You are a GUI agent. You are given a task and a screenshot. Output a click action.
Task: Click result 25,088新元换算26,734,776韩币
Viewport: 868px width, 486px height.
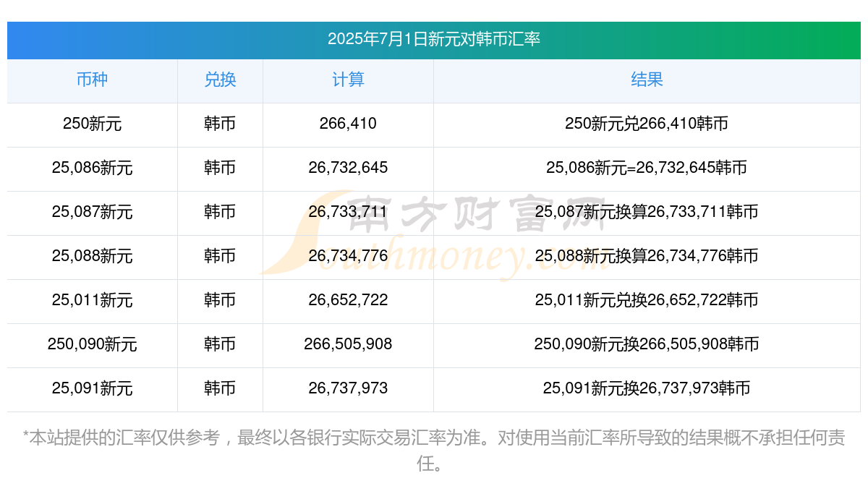[647, 256]
